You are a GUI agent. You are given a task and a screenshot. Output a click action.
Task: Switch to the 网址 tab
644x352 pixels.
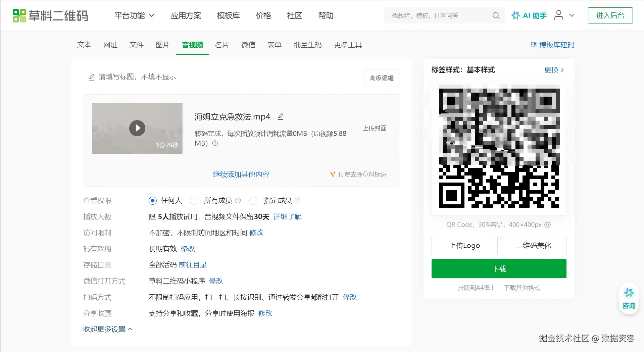tap(110, 45)
